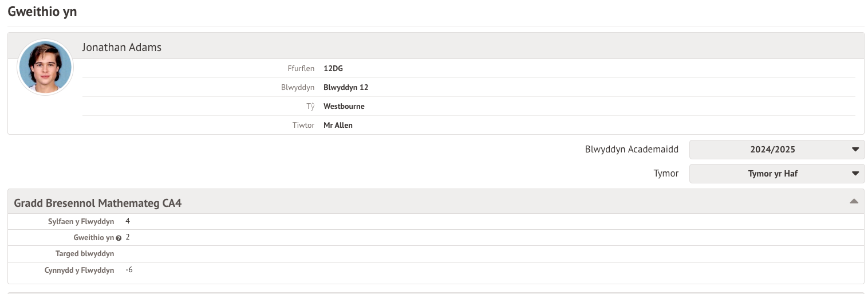
Task: Click the help icon beside Gweithio yn
Action: (119, 238)
